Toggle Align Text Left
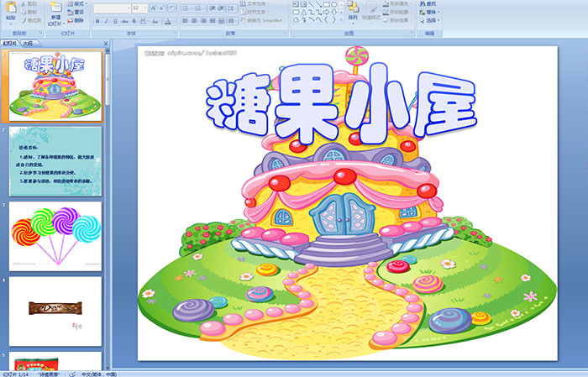The width and height of the screenshot is (588, 377). pyautogui.click(x=186, y=21)
